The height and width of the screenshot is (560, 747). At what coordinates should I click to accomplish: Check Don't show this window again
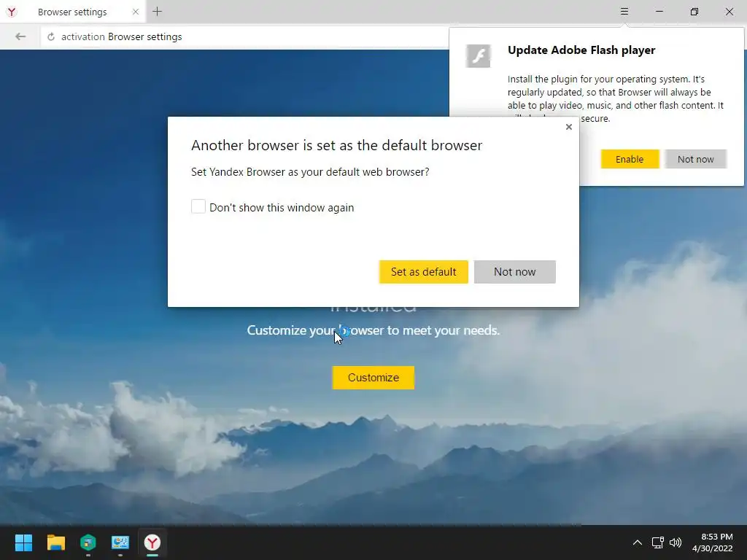198,206
